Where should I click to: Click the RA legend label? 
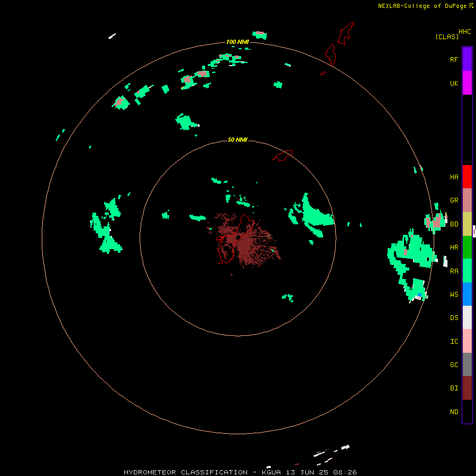(x=454, y=271)
